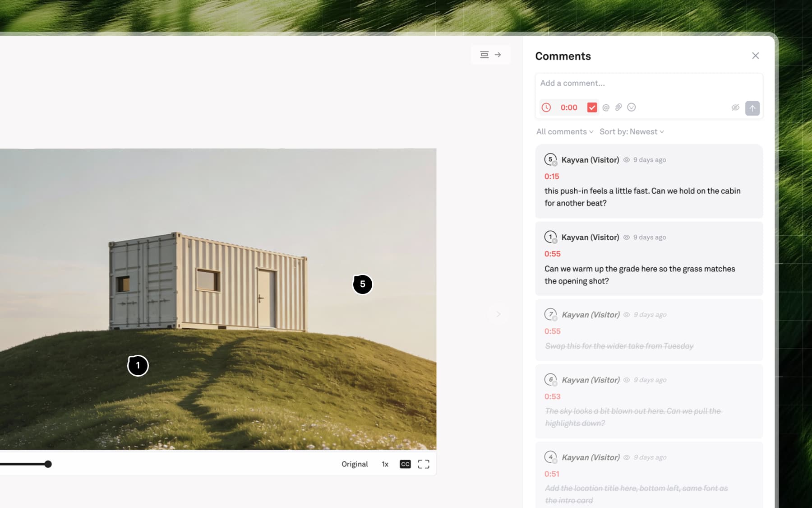Select the resolved comment about blown out sky
The width and height of the screenshot is (812, 508).
(x=649, y=401)
